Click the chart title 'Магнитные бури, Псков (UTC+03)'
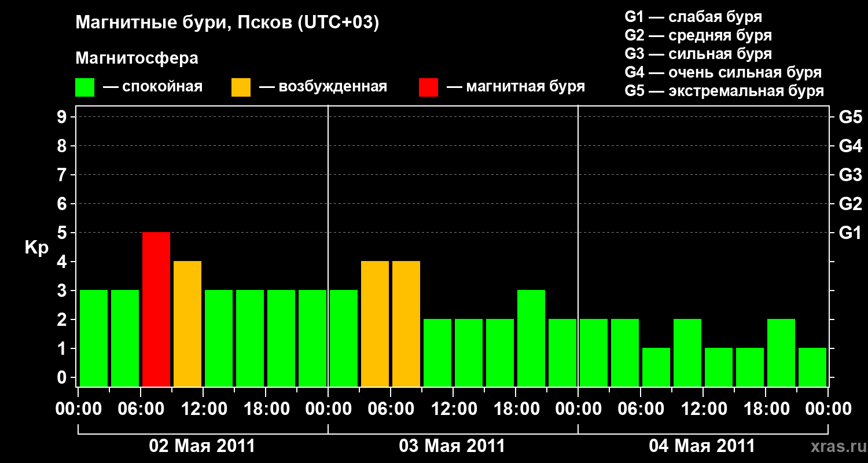This screenshot has height=463, width=868. (x=227, y=24)
